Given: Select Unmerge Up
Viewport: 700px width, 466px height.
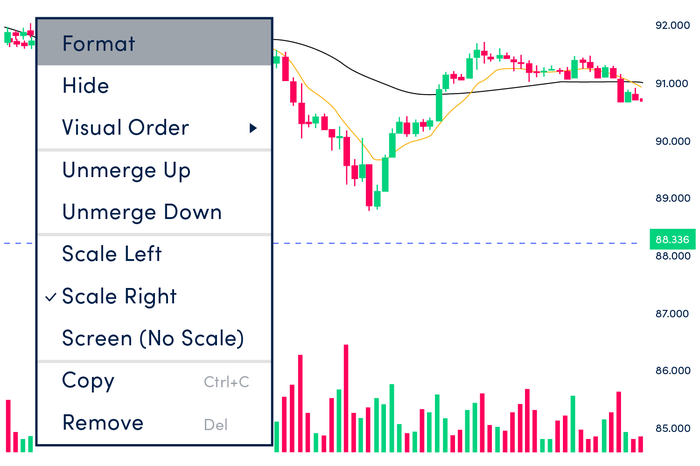Looking at the screenshot, I should click(x=126, y=170).
